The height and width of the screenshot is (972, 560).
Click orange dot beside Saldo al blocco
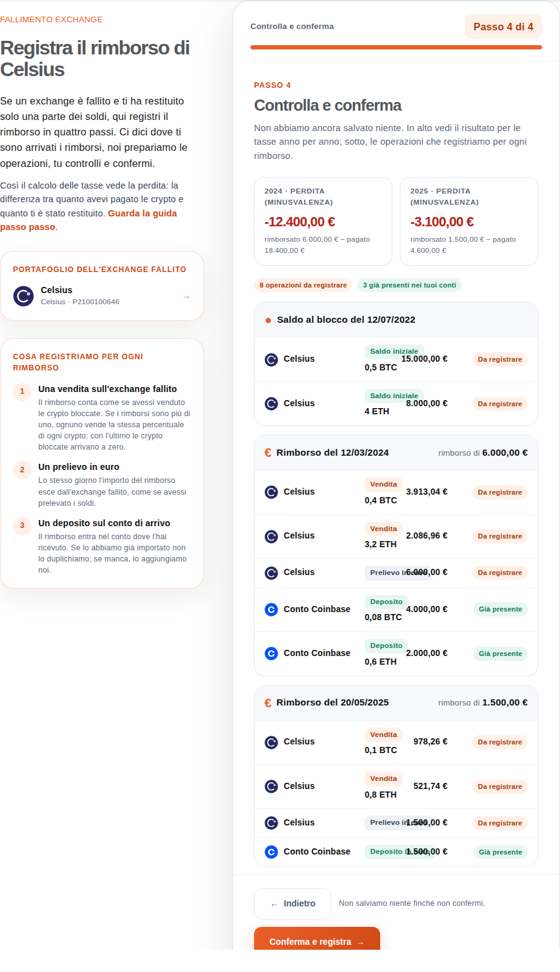tap(268, 320)
